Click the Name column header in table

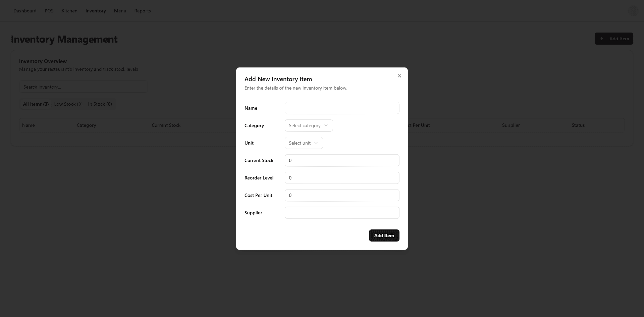(29, 125)
